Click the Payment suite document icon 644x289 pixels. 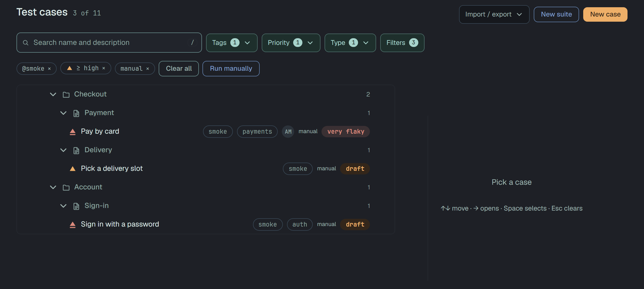point(76,113)
